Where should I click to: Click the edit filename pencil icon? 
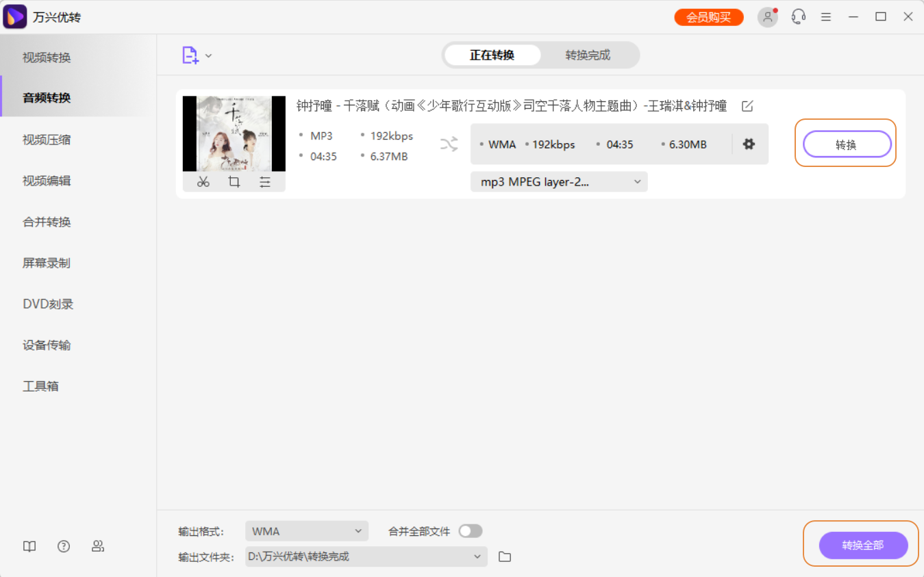pos(747,106)
